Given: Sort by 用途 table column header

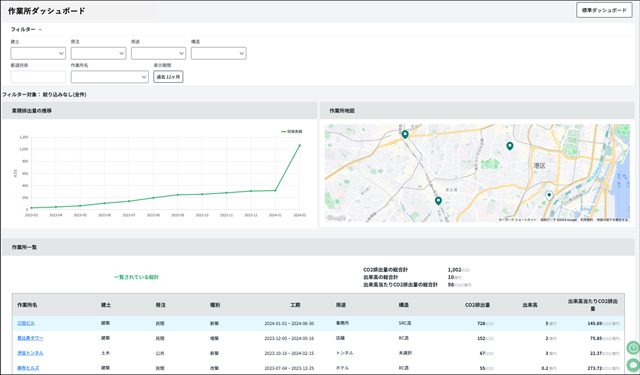Looking at the screenshot, I should point(341,305).
